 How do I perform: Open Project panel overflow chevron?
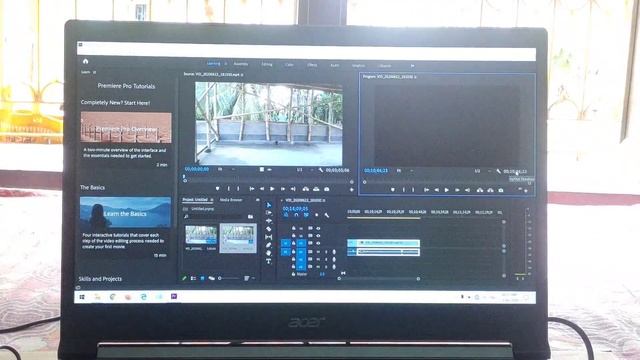[x=257, y=200]
